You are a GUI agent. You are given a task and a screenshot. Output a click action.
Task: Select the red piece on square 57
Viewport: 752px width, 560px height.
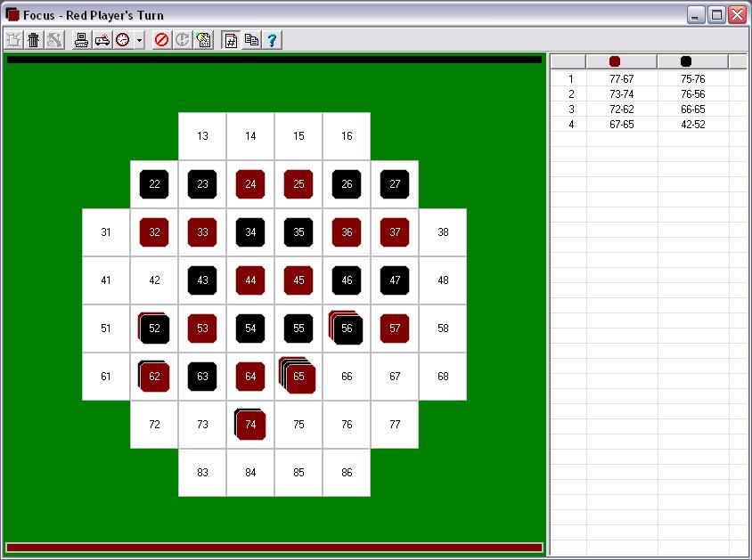pyautogui.click(x=395, y=329)
